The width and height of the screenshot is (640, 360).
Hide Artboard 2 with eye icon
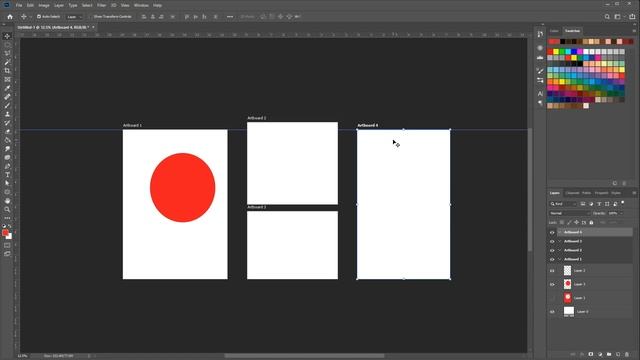(552, 250)
